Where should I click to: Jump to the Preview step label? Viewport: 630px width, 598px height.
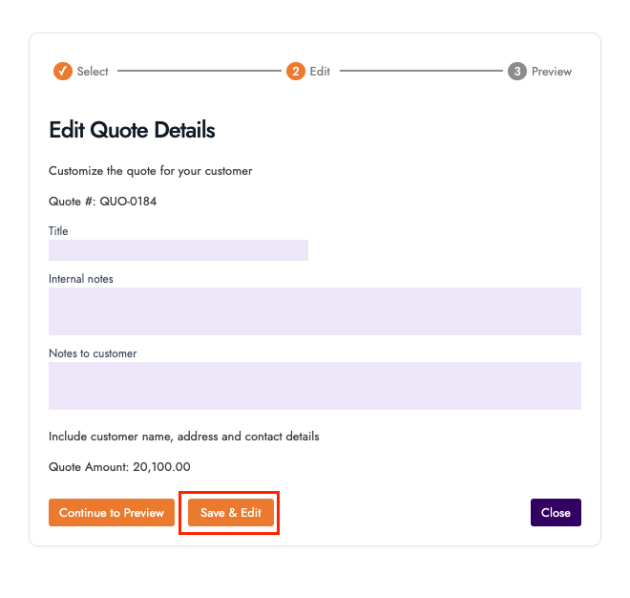tap(551, 71)
